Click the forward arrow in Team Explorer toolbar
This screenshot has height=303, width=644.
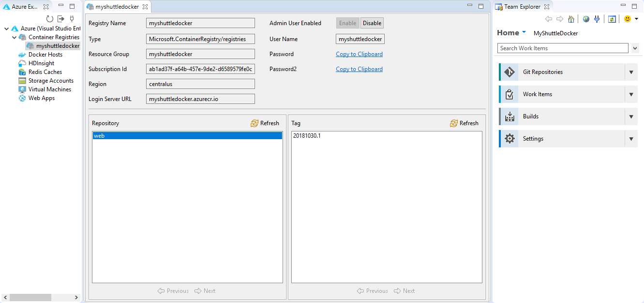[560, 19]
